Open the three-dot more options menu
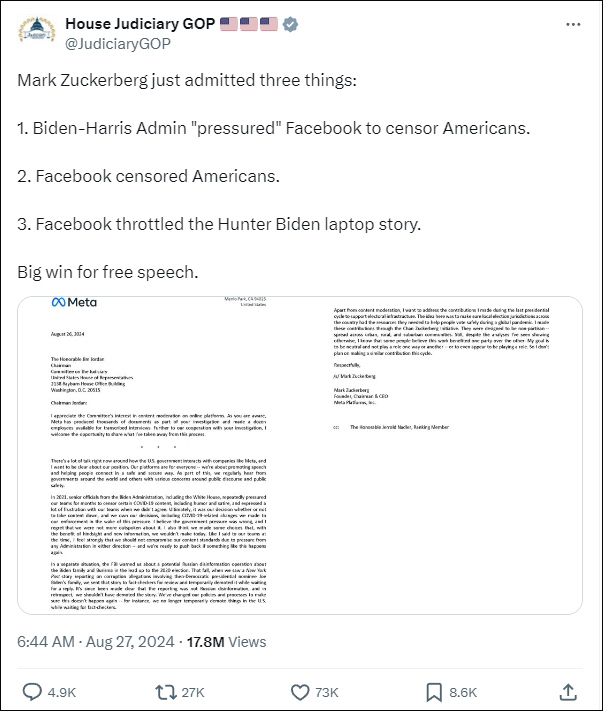The height and width of the screenshot is (711, 603). pos(572,23)
